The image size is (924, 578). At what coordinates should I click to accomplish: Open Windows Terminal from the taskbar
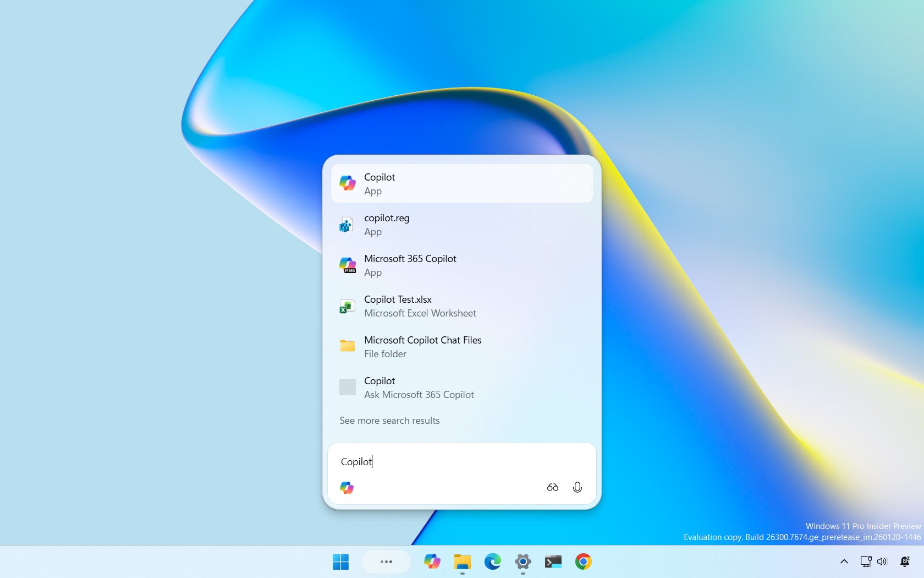553,561
